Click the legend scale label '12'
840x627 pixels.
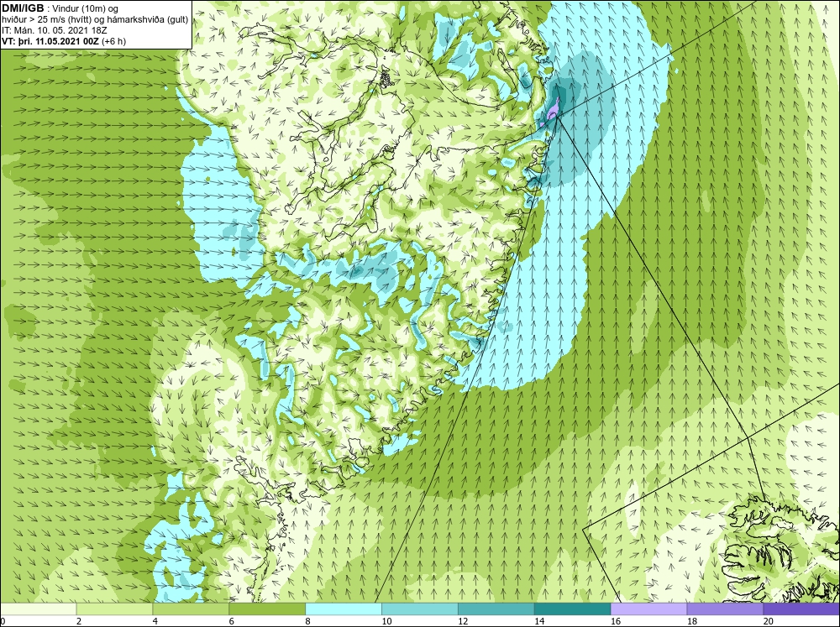pos(463,621)
